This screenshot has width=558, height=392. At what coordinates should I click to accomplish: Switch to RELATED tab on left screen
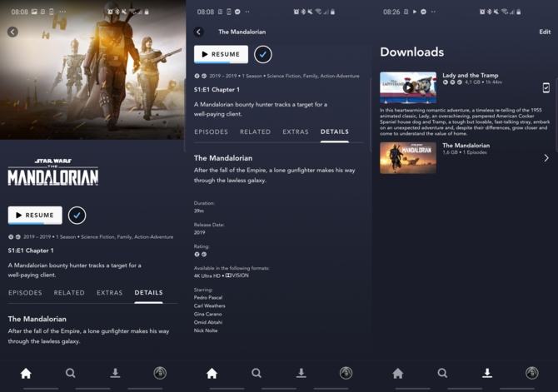click(69, 293)
